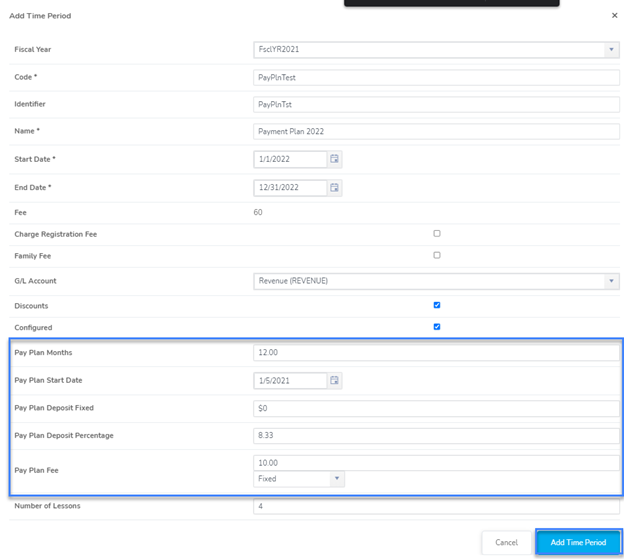
Task: Click the Charge Registration Fee label
Action: tap(56, 234)
